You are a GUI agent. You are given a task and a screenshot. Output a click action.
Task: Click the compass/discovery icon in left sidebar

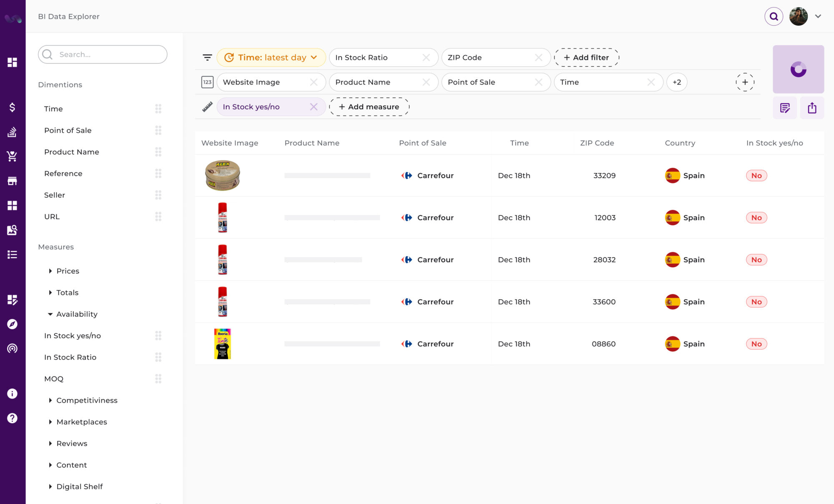(x=13, y=324)
